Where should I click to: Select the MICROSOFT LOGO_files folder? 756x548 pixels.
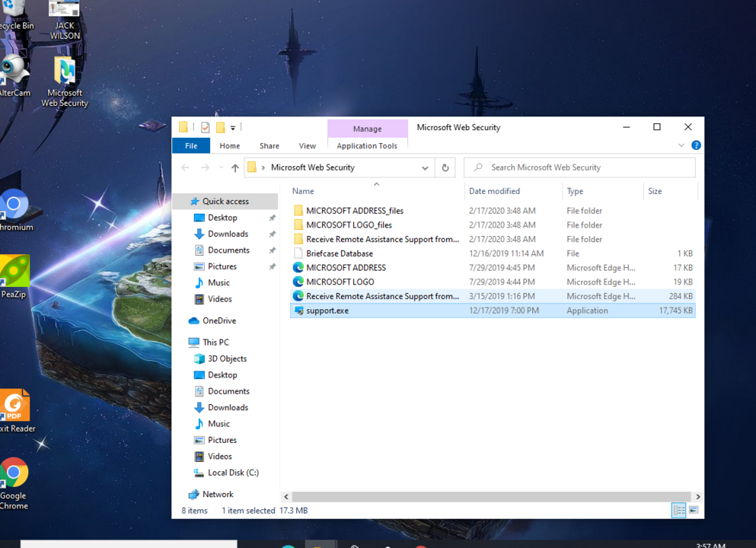[493, 225]
